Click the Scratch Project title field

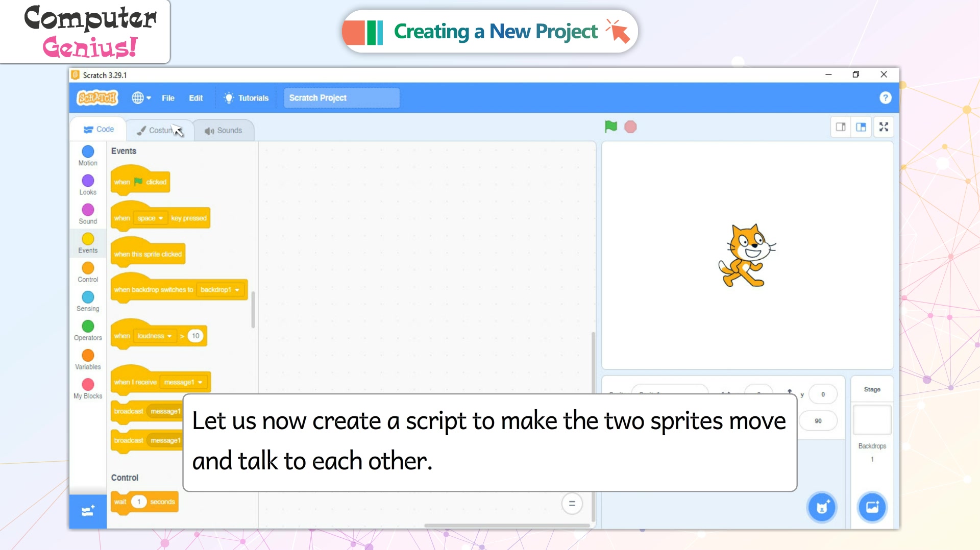coord(341,98)
